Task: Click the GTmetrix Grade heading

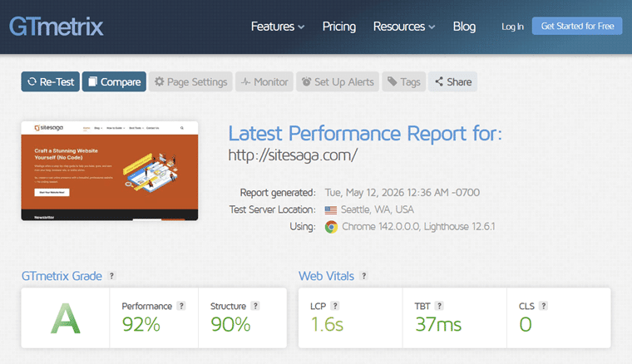Action: (62, 276)
